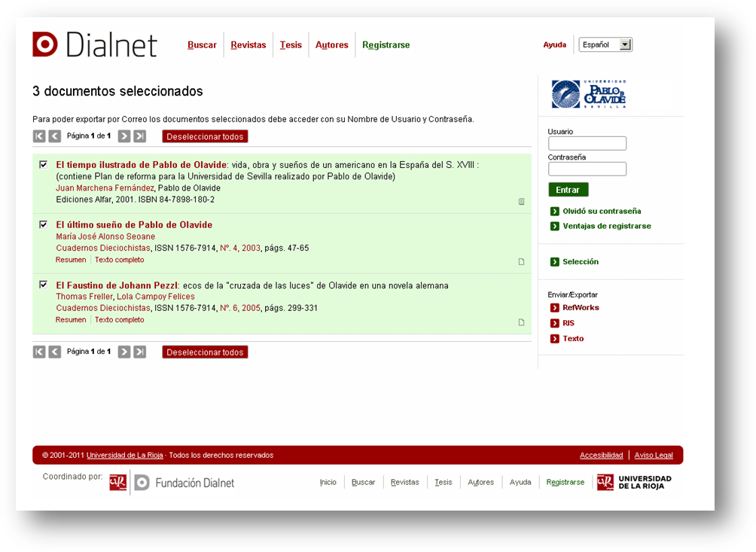Go to last page, top pagination
756x552 pixels.
[x=140, y=136]
